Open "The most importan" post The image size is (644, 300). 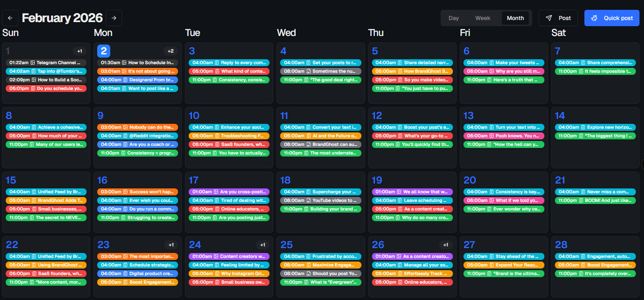138,256
